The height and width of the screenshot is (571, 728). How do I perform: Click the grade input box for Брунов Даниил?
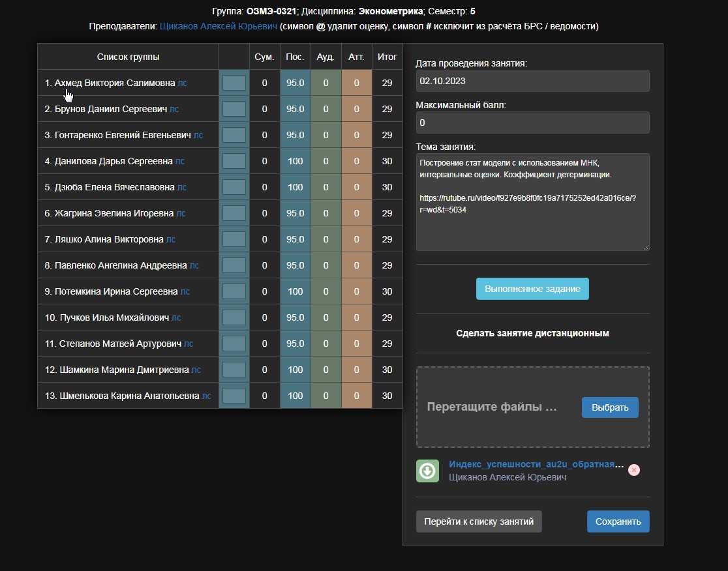[x=234, y=109]
